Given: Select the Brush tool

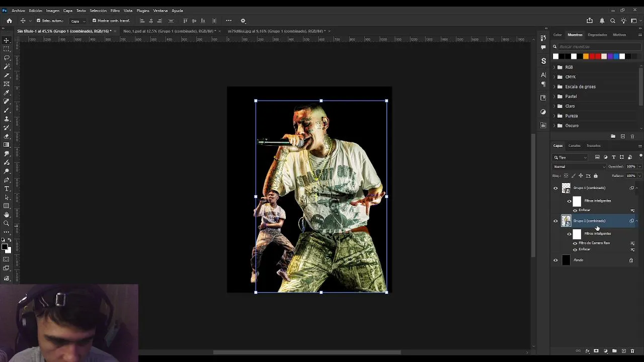Looking at the screenshot, I should pyautogui.click(x=7, y=110).
